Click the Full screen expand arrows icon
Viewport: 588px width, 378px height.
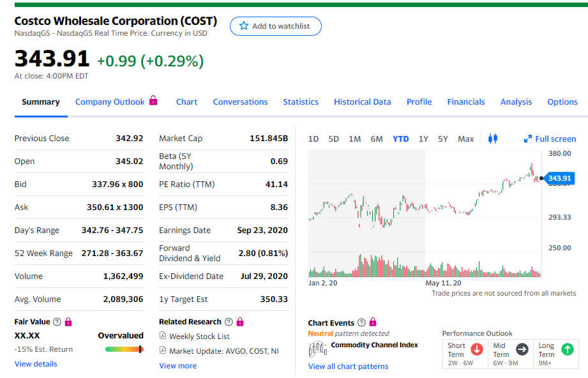528,139
